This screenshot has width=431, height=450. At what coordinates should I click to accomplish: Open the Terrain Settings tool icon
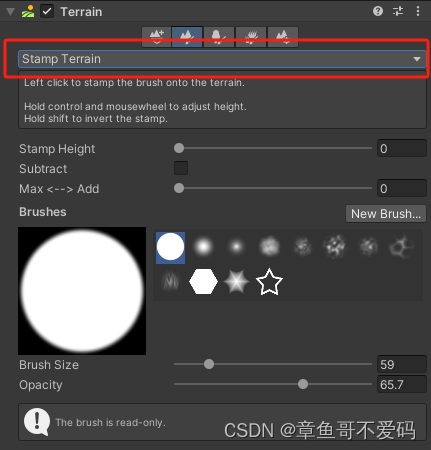pyautogui.click(x=282, y=37)
